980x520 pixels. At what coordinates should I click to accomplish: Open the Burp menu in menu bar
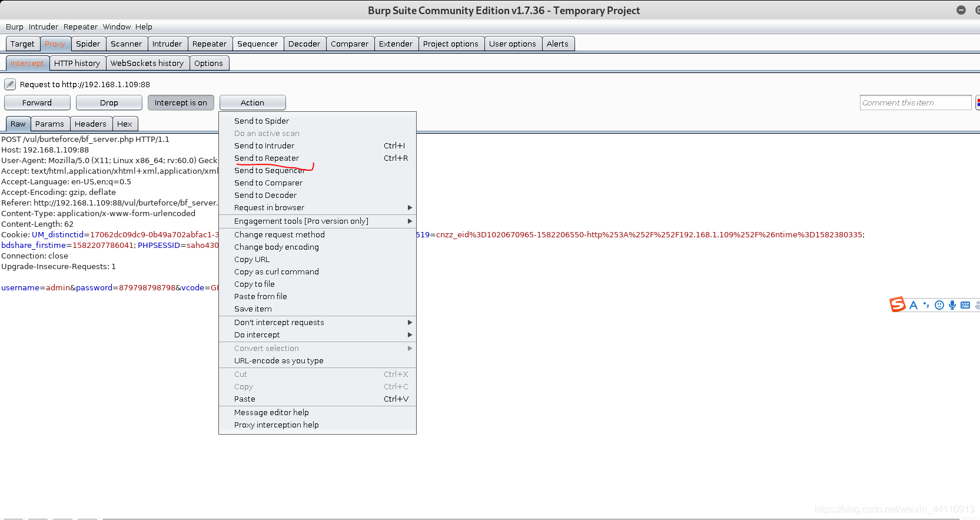click(x=15, y=27)
